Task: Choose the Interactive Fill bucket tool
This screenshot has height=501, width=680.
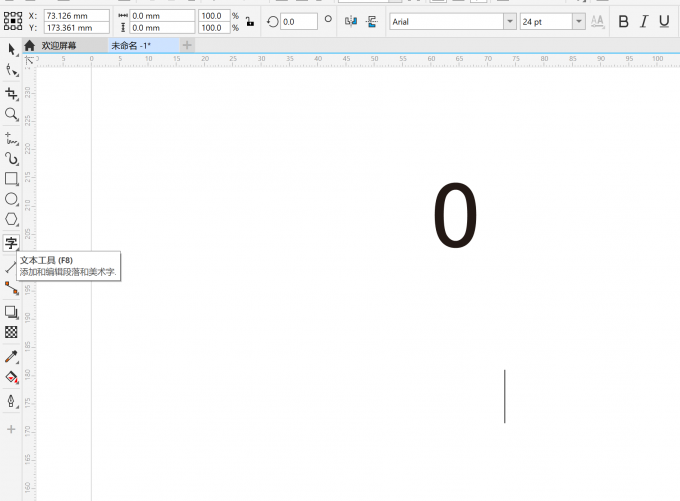Action: pyautogui.click(x=11, y=378)
